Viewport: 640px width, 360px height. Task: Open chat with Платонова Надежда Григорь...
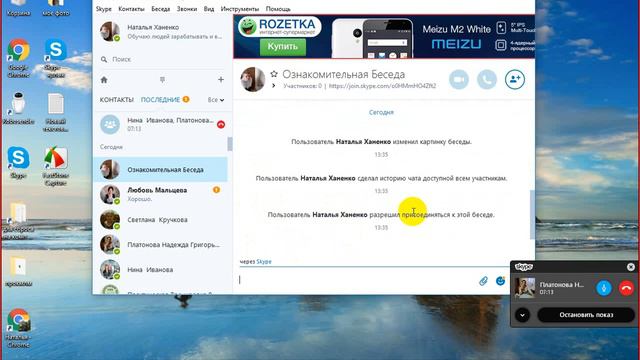pos(160,244)
